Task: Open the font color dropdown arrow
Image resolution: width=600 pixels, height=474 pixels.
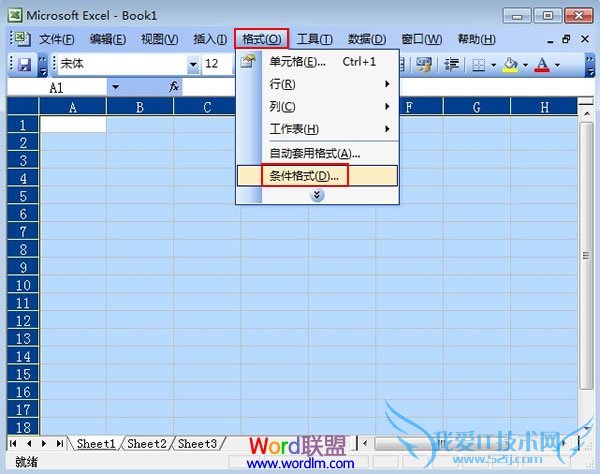Action: [x=557, y=65]
